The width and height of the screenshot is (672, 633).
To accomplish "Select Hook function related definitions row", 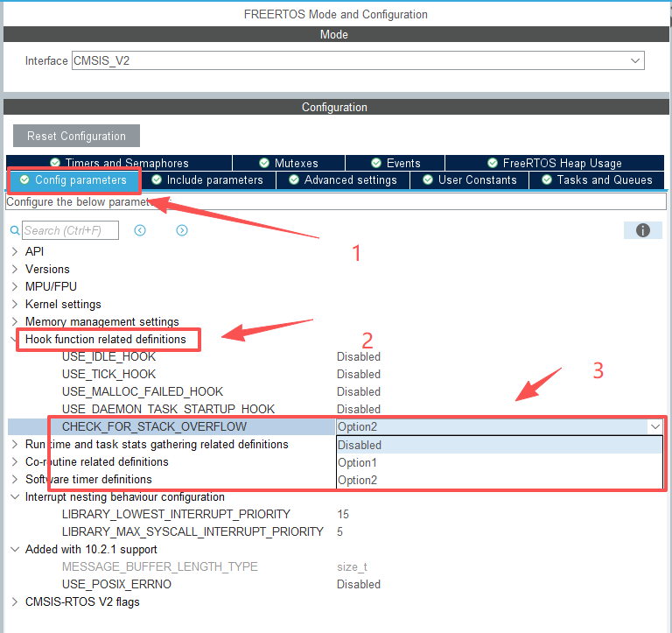I will (105, 339).
